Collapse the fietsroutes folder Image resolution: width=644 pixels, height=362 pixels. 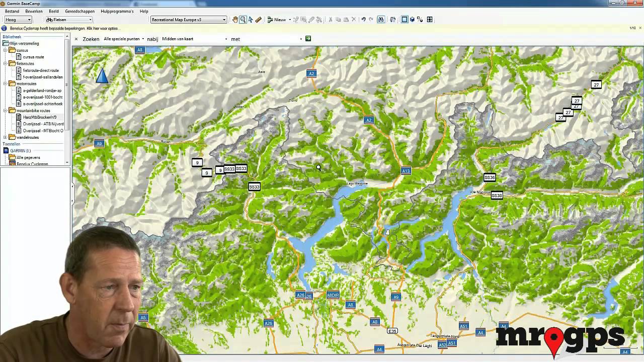[6, 64]
